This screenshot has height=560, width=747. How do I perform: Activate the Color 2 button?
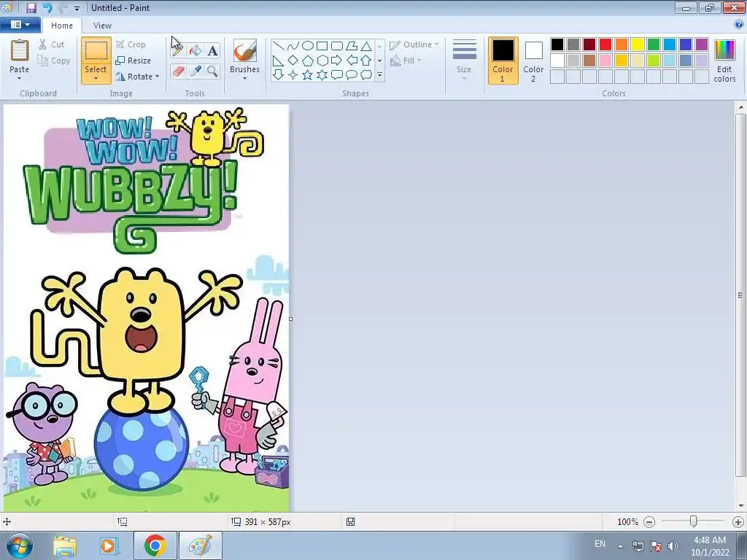click(533, 61)
